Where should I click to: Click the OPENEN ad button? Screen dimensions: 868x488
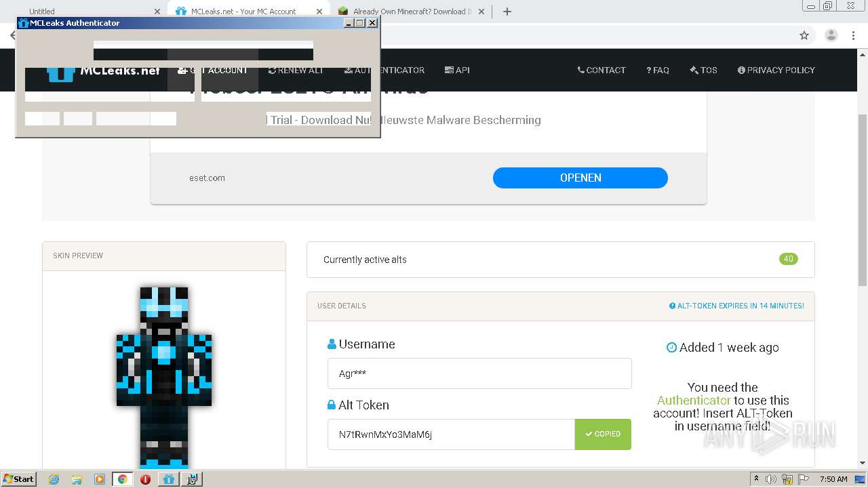(x=580, y=178)
